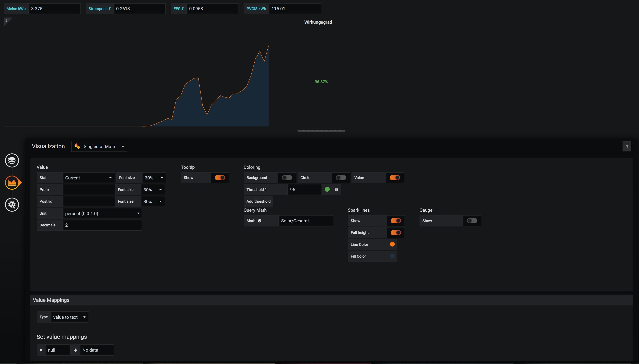Disable the Tooltip Show toggle

(219, 178)
